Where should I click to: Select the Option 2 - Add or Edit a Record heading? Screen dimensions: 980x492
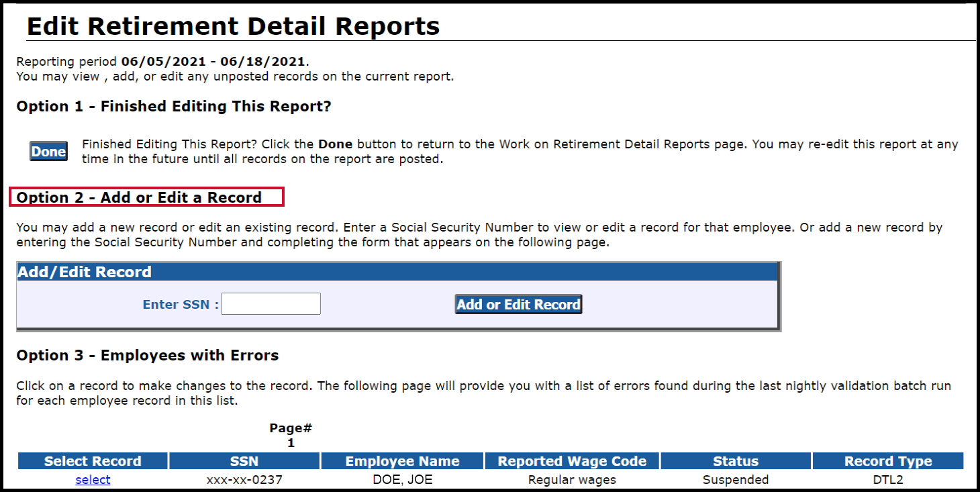(x=142, y=197)
